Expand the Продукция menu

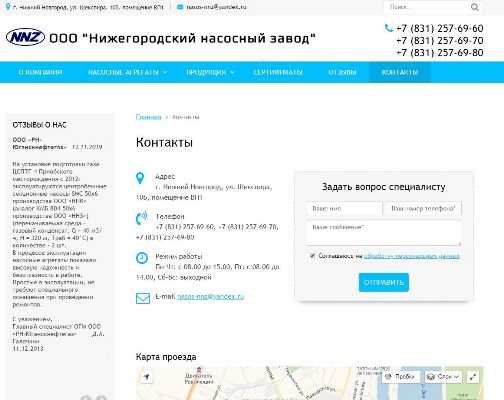click(210, 72)
